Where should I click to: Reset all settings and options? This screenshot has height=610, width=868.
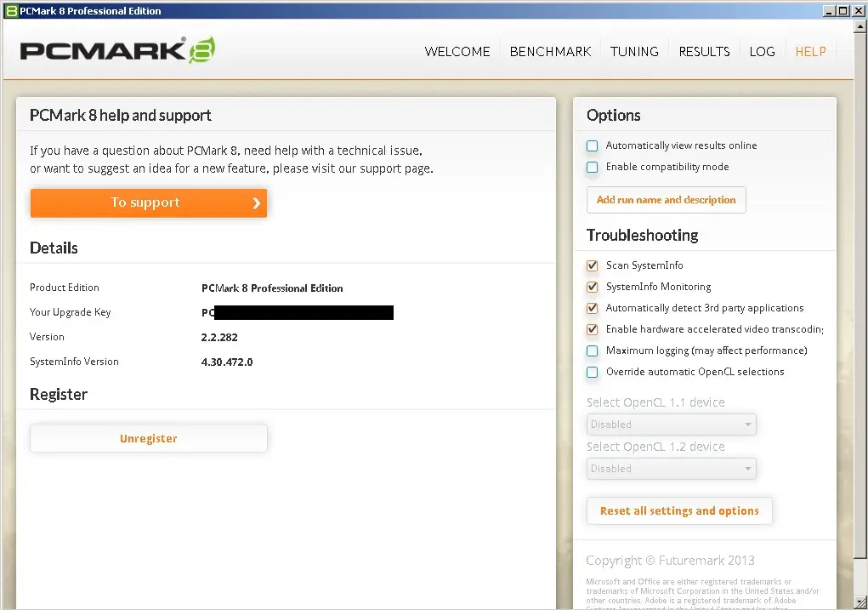point(679,510)
